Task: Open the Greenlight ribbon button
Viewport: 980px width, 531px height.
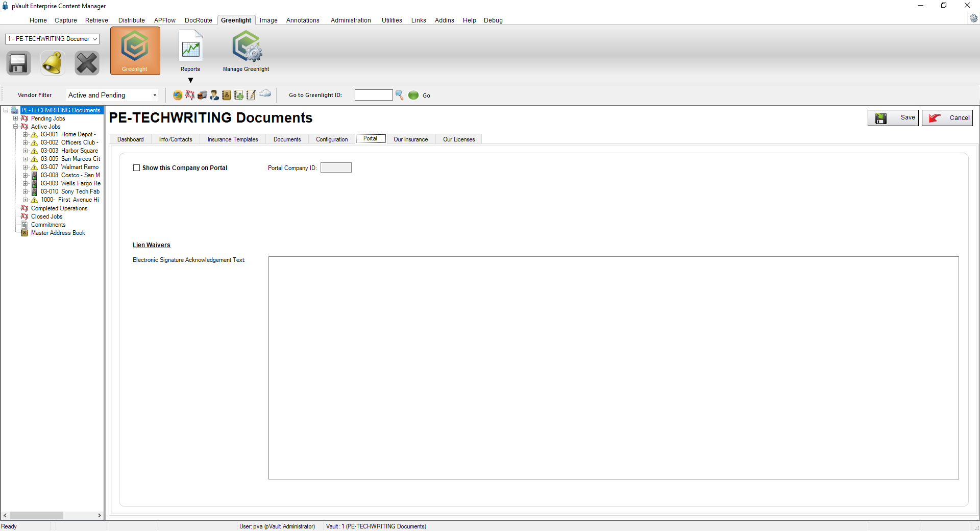Action: pyautogui.click(x=135, y=51)
